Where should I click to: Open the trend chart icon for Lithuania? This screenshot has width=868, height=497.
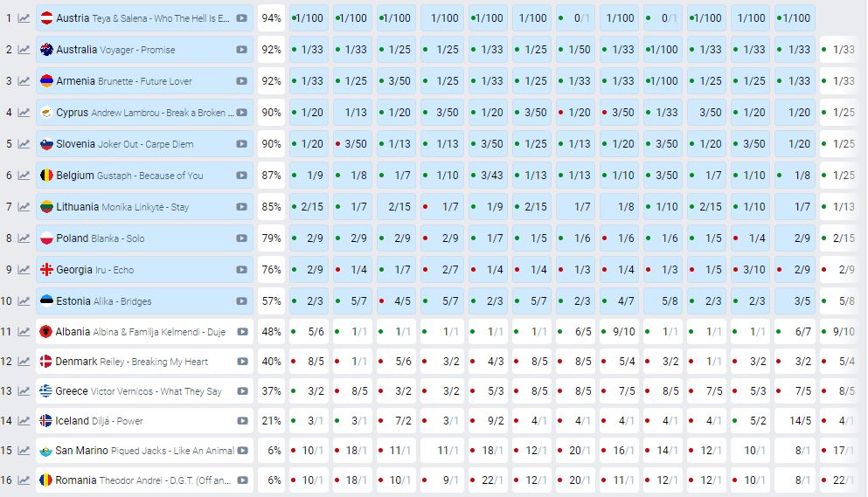click(24, 207)
